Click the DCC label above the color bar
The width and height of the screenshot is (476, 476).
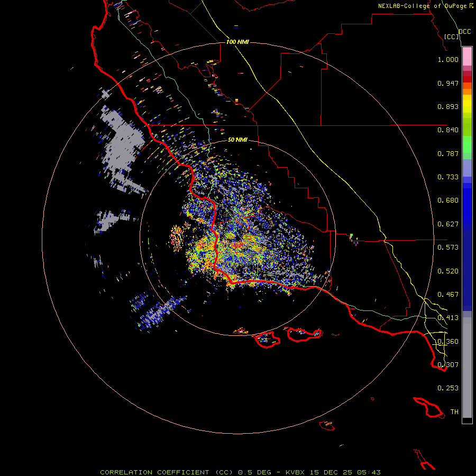click(465, 32)
